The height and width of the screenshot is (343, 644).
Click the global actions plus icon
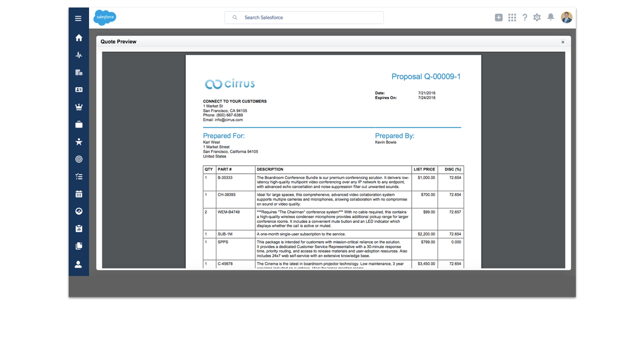(499, 18)
